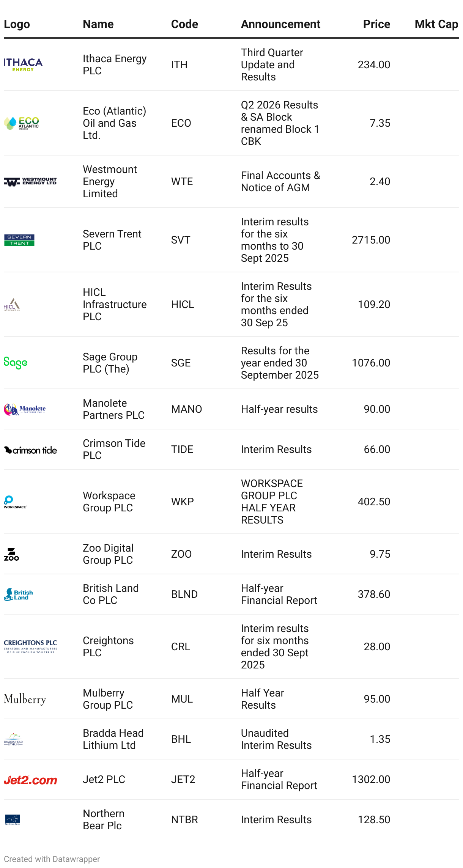Image resolution: width=463 pixels, height=868 pixels.
Task: Click the Severn Trent logo
Action: pyautogui.click(x=19, y=240)
